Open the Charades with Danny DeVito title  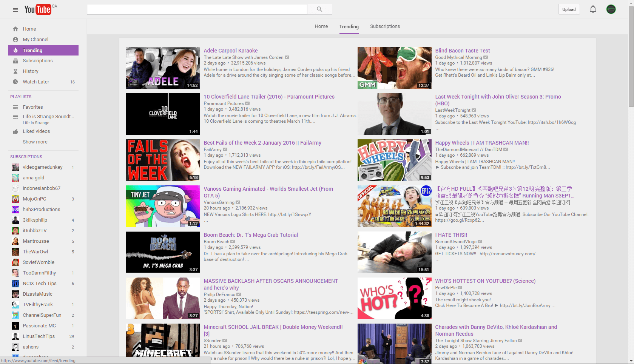click(496, 330)
